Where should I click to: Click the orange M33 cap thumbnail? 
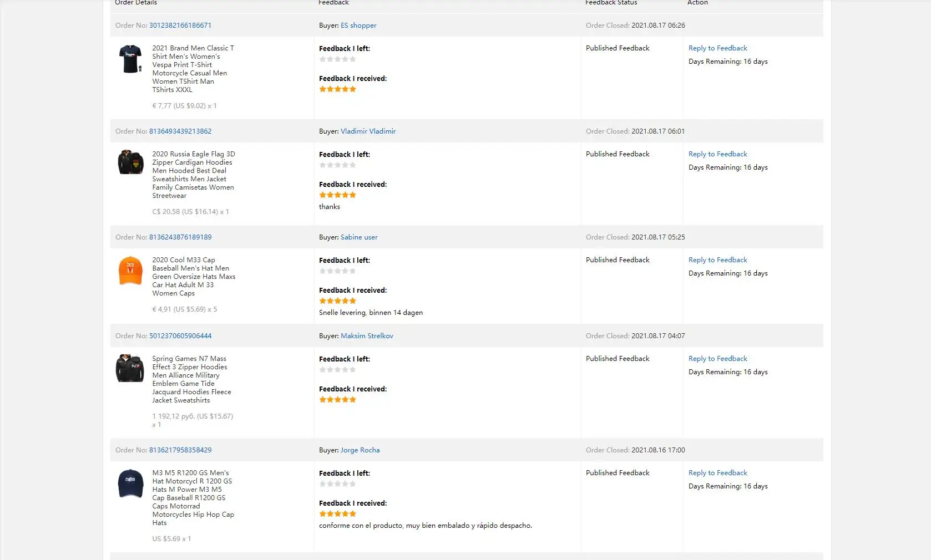[130, 270]
